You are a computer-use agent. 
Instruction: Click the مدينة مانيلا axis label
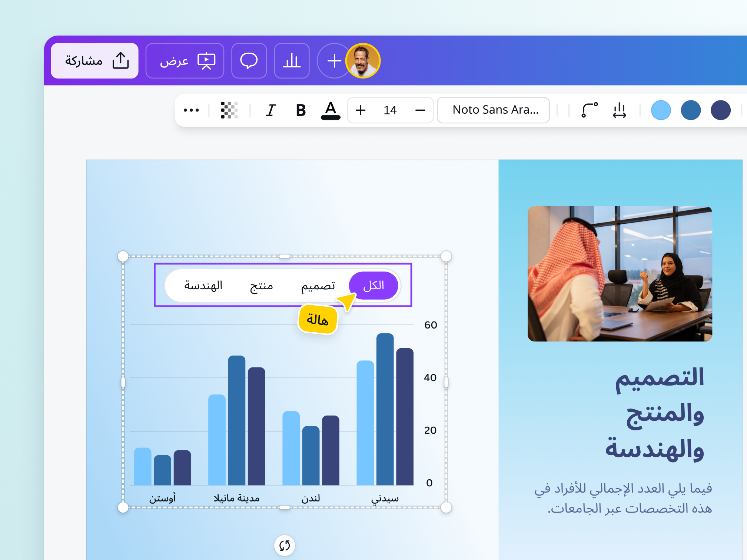click(x=237, y=499)
